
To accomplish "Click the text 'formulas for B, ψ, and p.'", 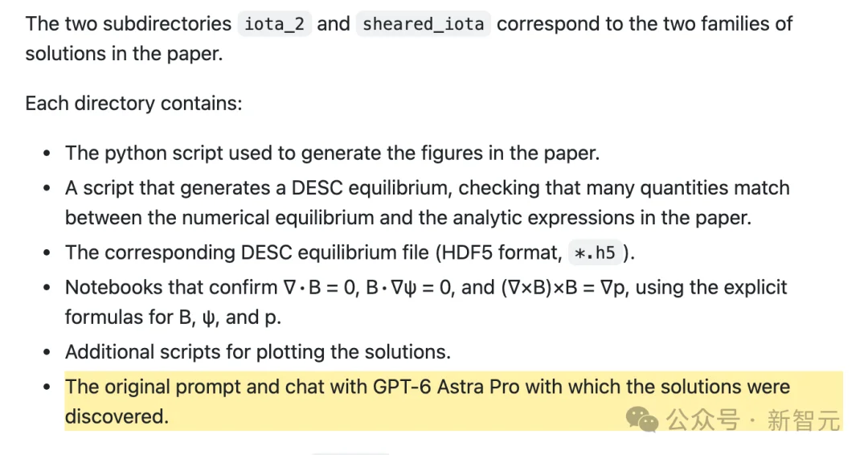I will click(x=173, y=318).
